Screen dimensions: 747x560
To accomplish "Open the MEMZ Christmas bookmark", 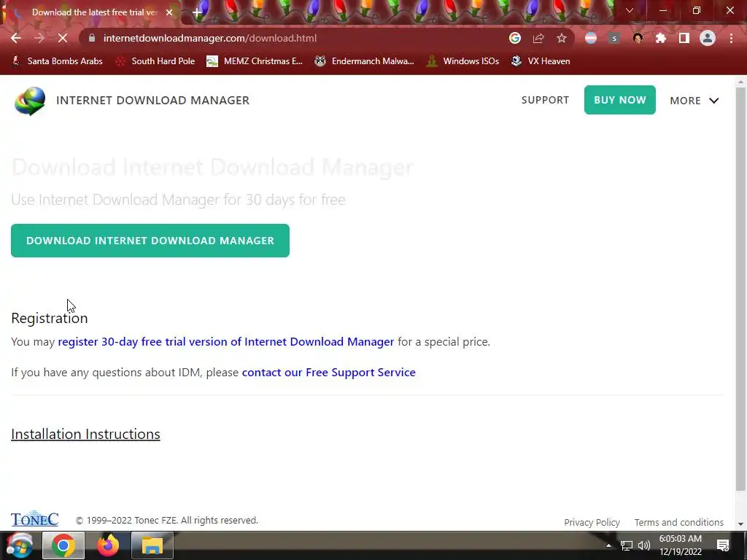I will [x=255, y=61].
